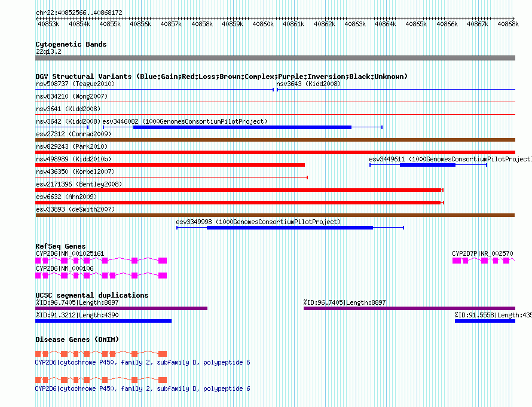Click the esv6632 (Ahn2009) label
Screen dimensions: 532x407
[66, 197]
